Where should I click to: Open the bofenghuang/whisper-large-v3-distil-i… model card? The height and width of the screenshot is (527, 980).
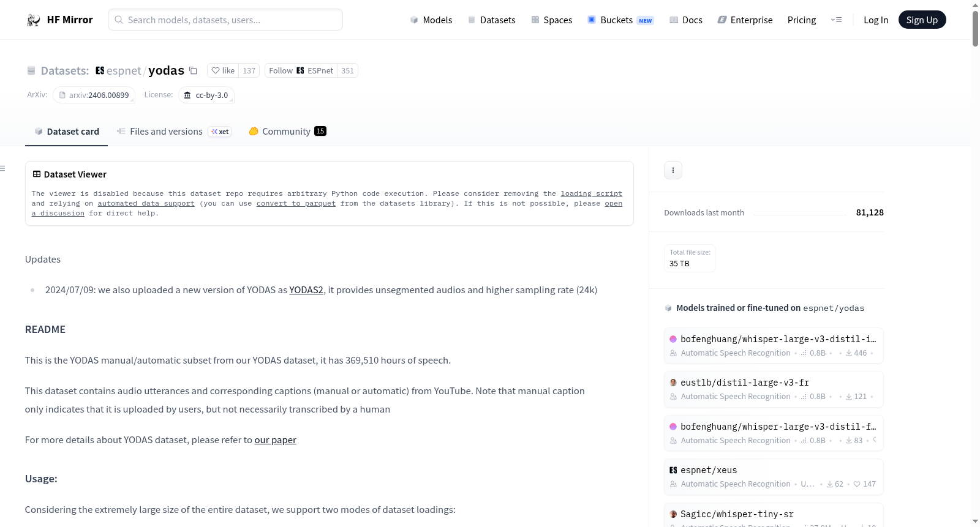click(x=774, y=345)
